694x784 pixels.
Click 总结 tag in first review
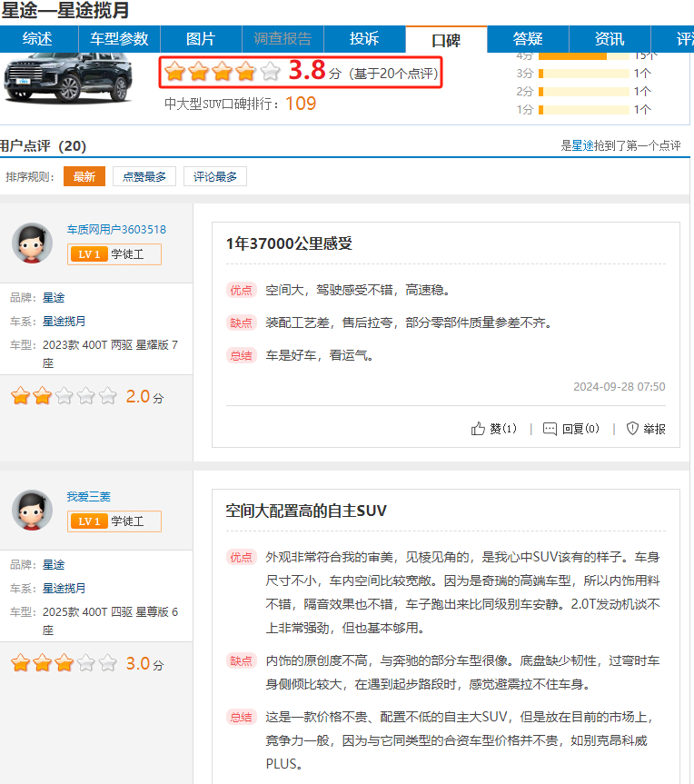pos(241,355)
